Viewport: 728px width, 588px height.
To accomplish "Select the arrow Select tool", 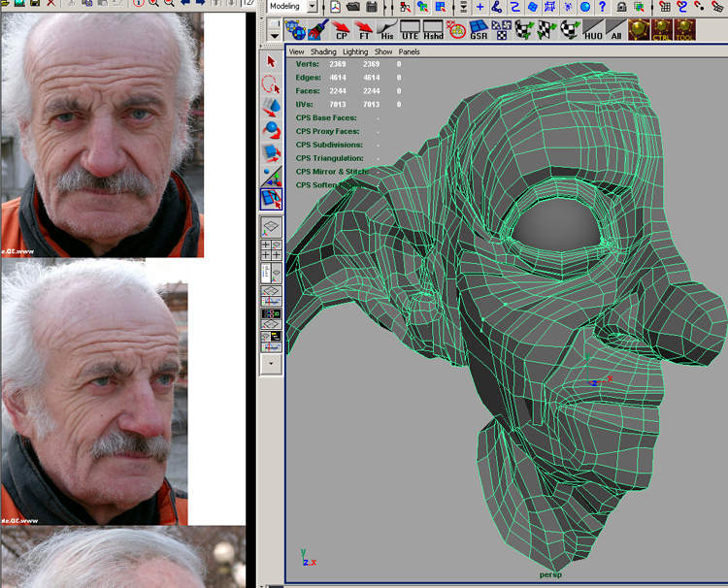I will coord(272,63).
